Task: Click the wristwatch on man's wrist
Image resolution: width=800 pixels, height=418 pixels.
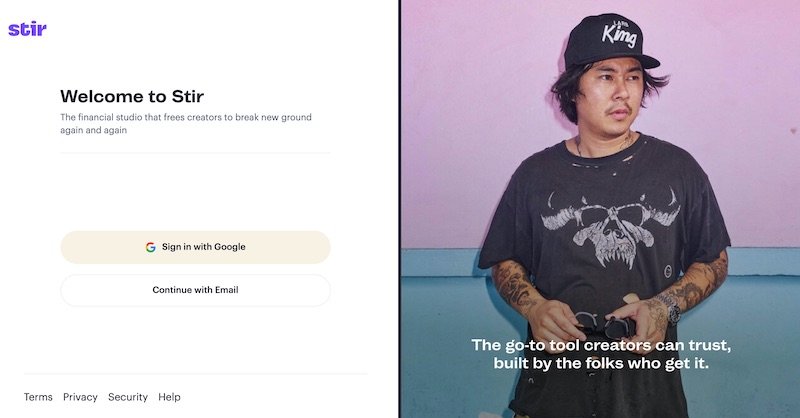Action: [670, 308]
